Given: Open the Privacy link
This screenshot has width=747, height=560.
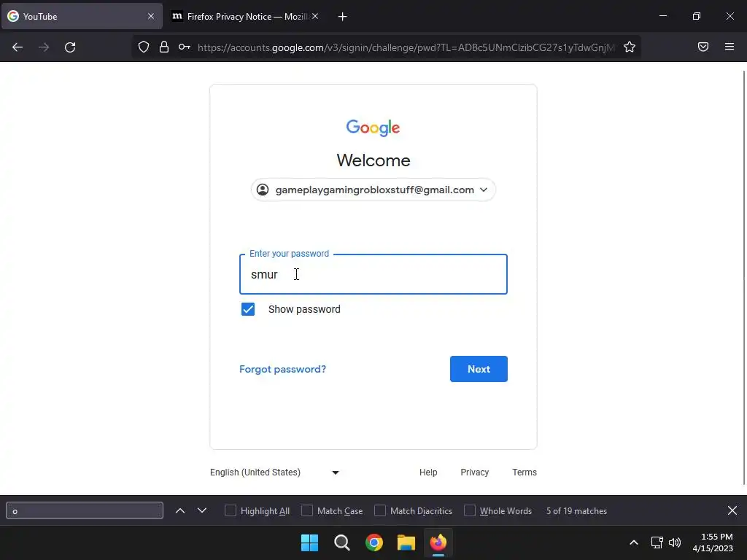Looking at the screenshot, I should (474, 472).
